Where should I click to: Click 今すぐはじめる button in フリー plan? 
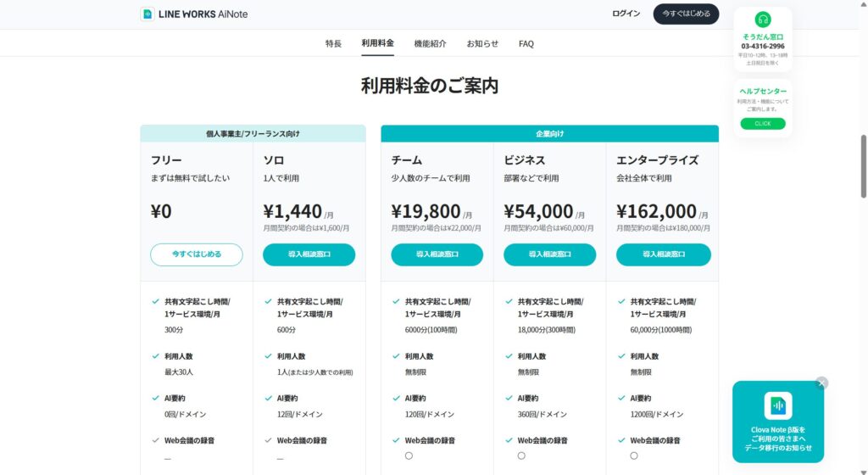197,254
